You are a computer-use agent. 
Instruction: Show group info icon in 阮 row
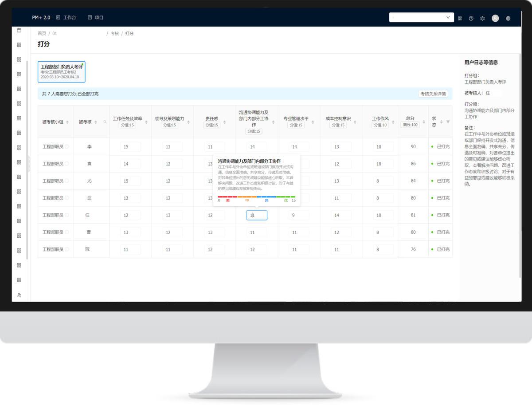click(x=67, y=249)
